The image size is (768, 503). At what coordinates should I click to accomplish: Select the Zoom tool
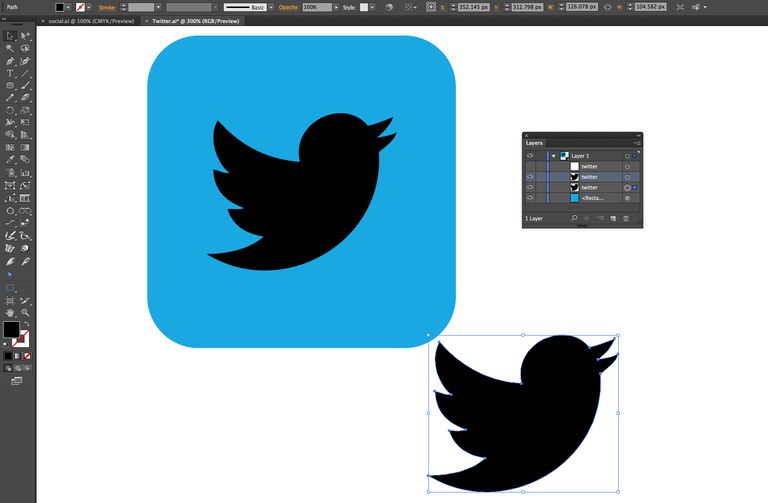point(25,312)
